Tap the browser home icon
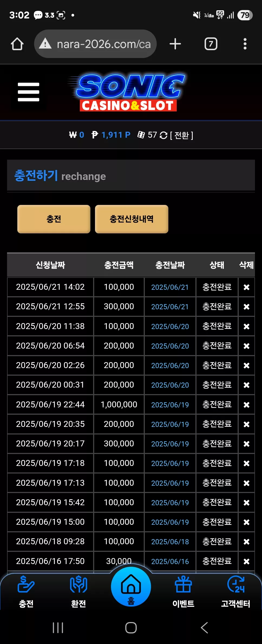Image resolution: width=262 pixels, height=644 pixels. pos(17,44)
